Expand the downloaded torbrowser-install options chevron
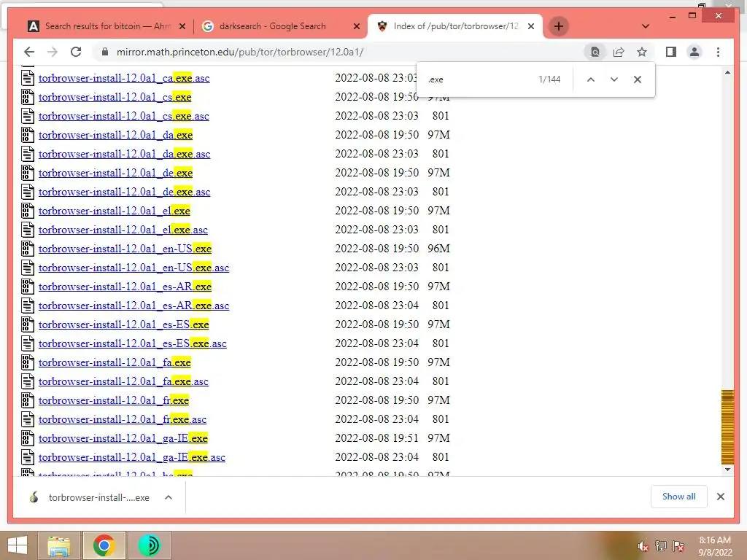The image size is (747, 560). [169, 497]
